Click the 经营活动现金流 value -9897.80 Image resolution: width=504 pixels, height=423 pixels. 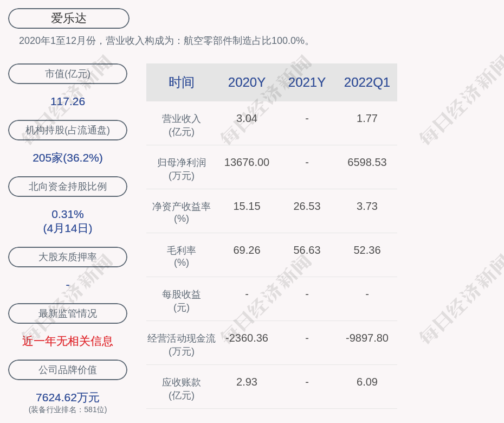(x=367, y=338)
